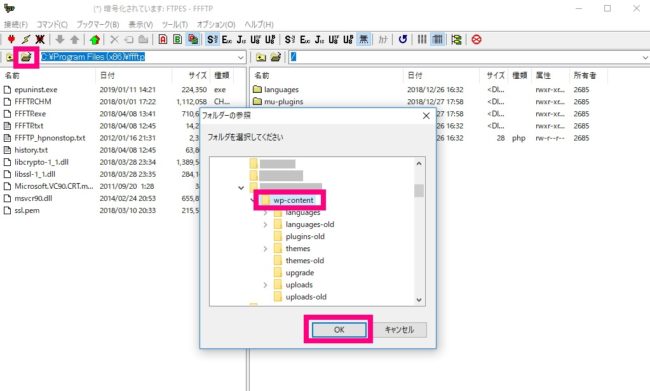Click キャンセル button in dialog
The width and height of the screenshot is (650, 391).
pos(399,330)
